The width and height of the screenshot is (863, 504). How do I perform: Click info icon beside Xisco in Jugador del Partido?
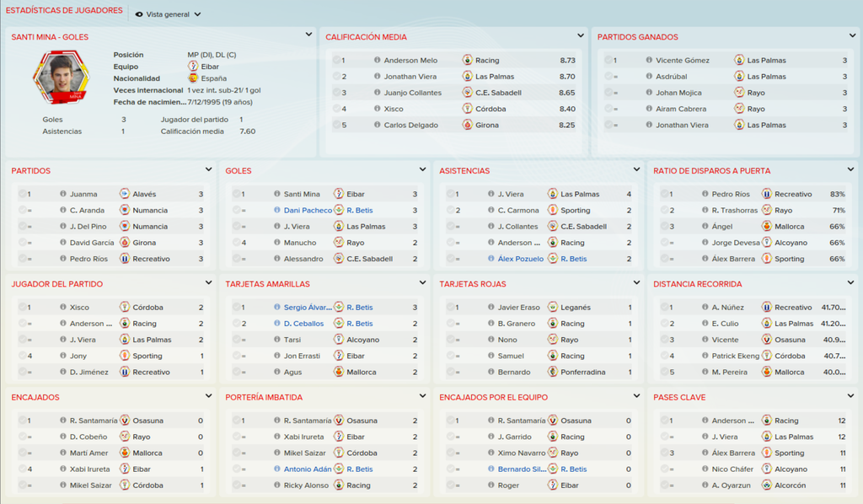tap(62, 307)
